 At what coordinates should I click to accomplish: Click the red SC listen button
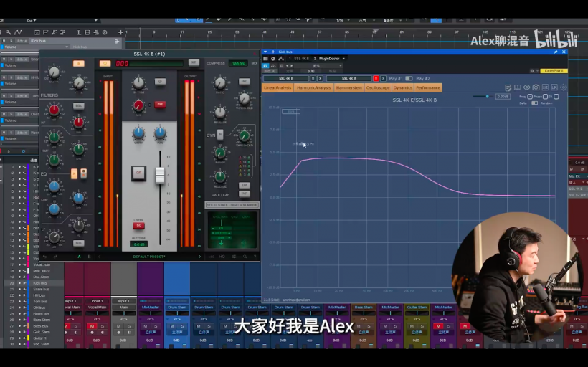click(138, 226)
